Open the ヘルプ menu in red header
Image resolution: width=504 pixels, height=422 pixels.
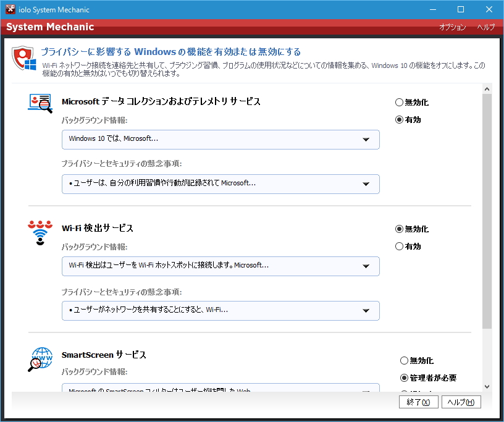pyautogui.click(x=485, y=27)
